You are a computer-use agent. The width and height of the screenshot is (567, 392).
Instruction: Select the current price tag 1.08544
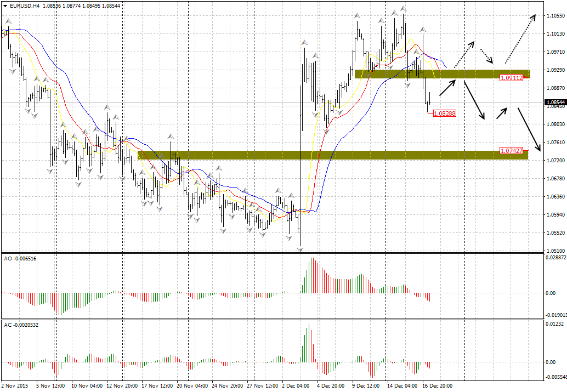tap(555, 103)
